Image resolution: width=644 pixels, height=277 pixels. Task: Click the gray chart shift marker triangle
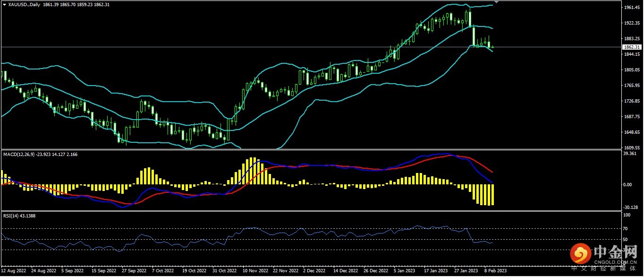pos(496,2)
